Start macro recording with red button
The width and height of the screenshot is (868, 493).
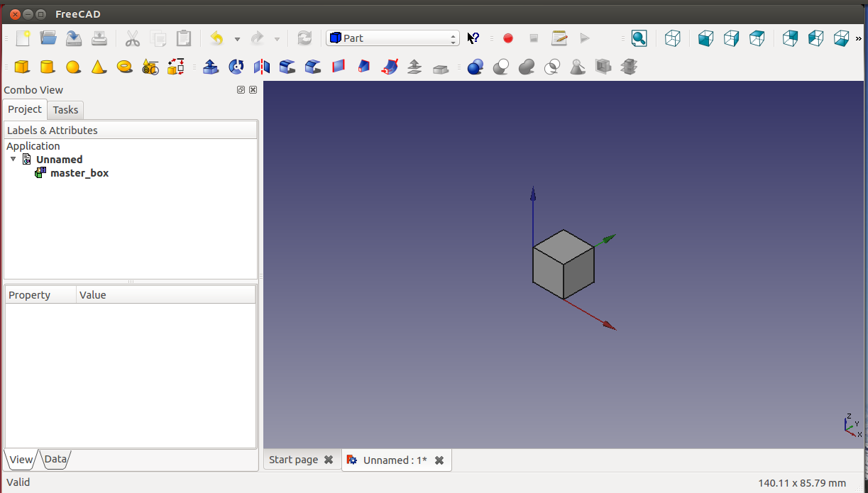pyautogui.click(x=508, y=38)
